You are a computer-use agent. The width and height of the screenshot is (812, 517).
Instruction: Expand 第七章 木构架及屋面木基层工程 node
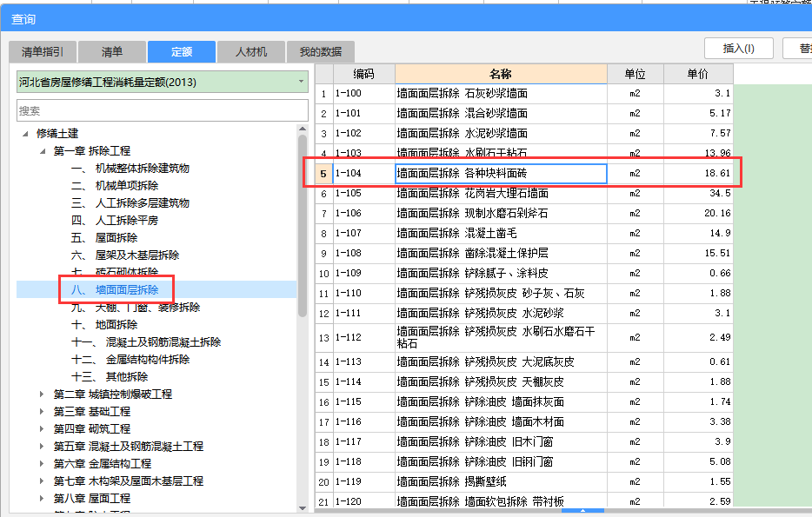(42, 481)
